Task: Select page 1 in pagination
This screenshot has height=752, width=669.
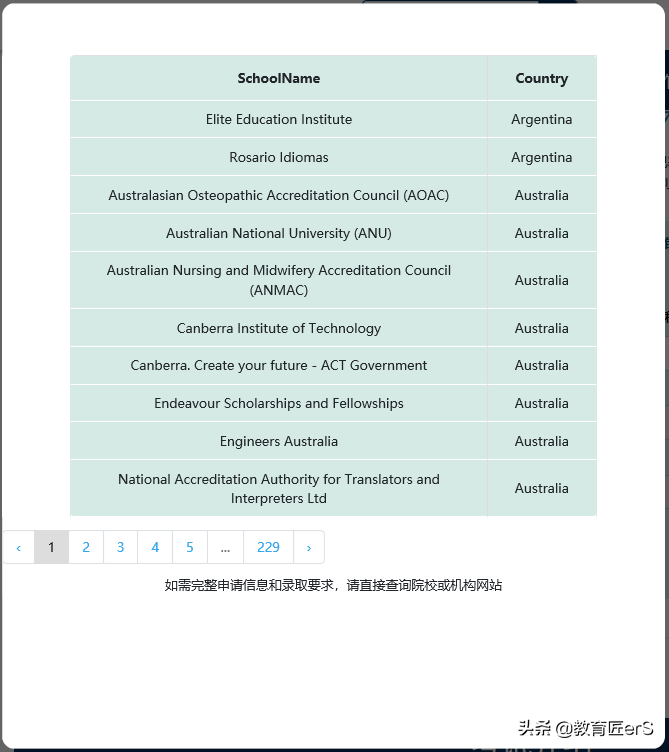Action: (51, 547)
